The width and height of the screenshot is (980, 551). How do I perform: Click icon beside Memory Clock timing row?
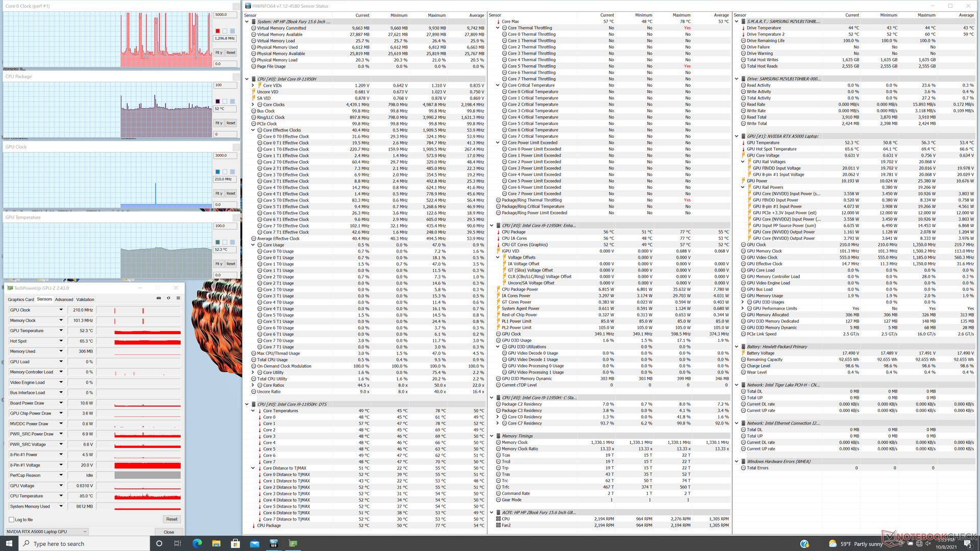tap(498, 442)
